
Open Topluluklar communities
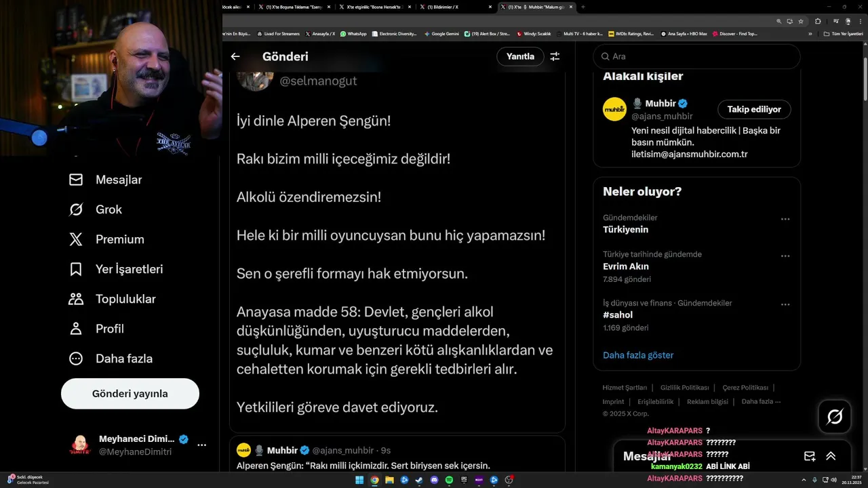113,299
